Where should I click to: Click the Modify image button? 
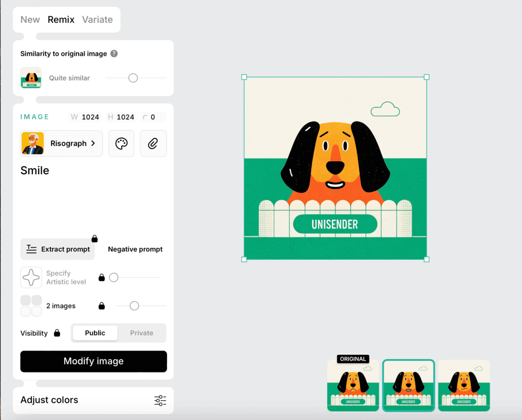(x=93, y=361)
